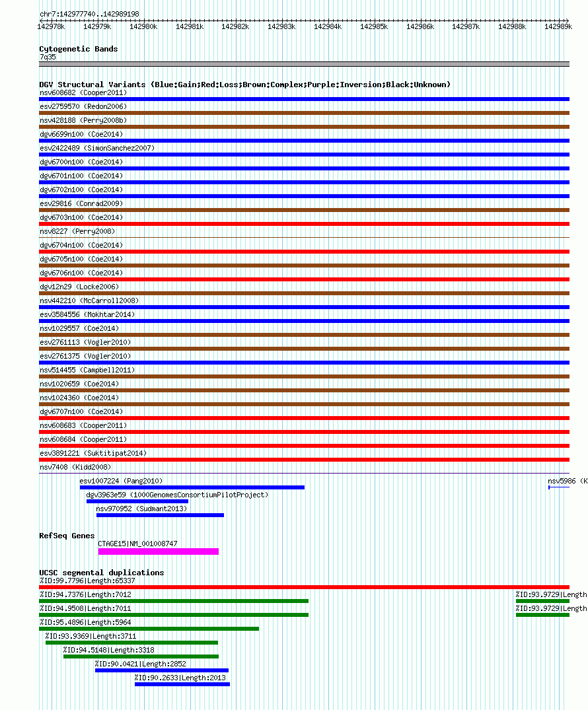The height and width of the screenshot is (710, 588).
Task: Click chr7:142977740..142989198 coordinates text
Action: 89,14
